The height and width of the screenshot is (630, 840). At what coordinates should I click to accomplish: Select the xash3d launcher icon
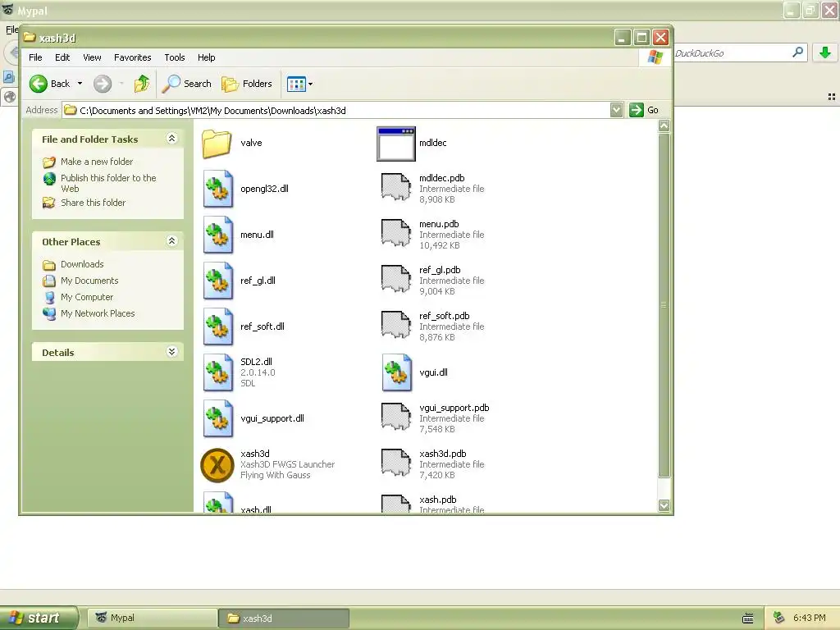pyautogui.click(x=217, y=465)
